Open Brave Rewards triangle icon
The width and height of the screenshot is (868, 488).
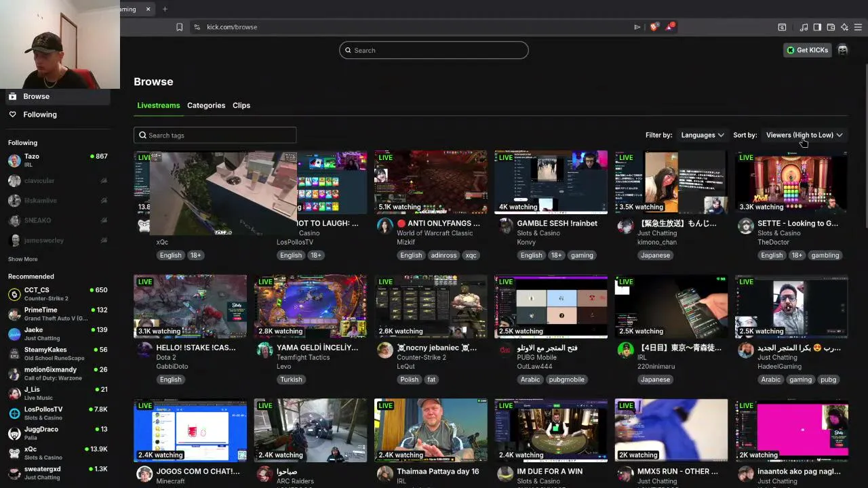coord(670,27)
